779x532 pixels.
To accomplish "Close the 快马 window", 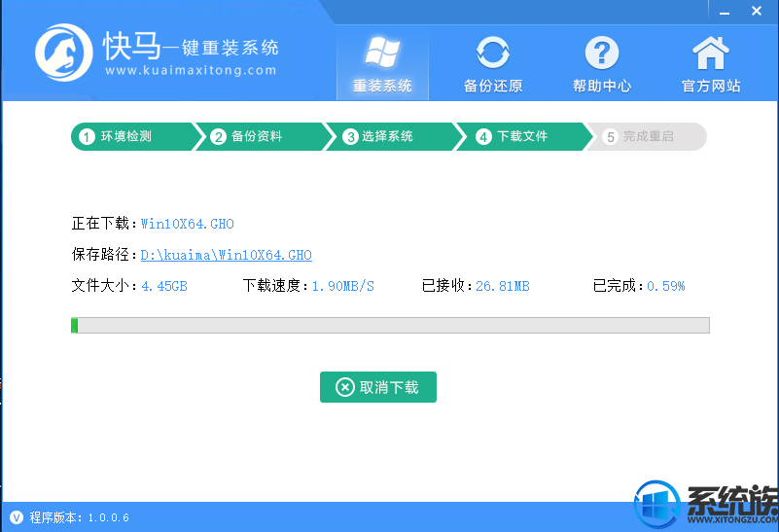I will [x=757, y=11].
